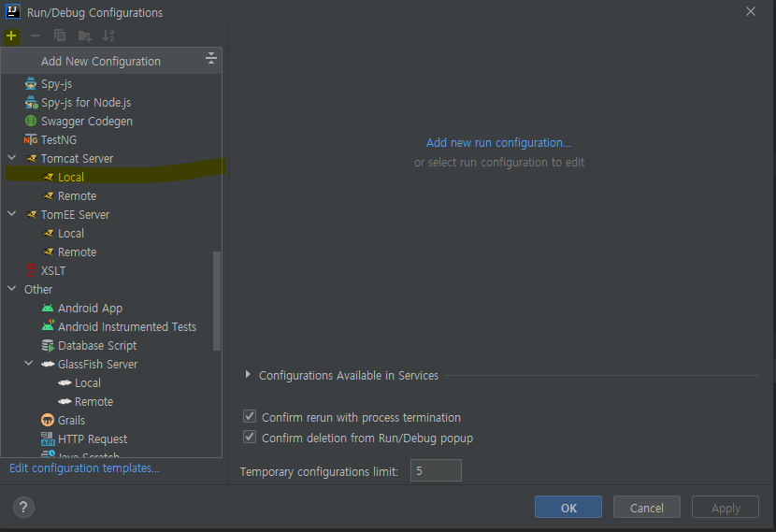Screen dimensions: 776x532
Task: Open help with the question mark button
Action: [x=23, y=508]
